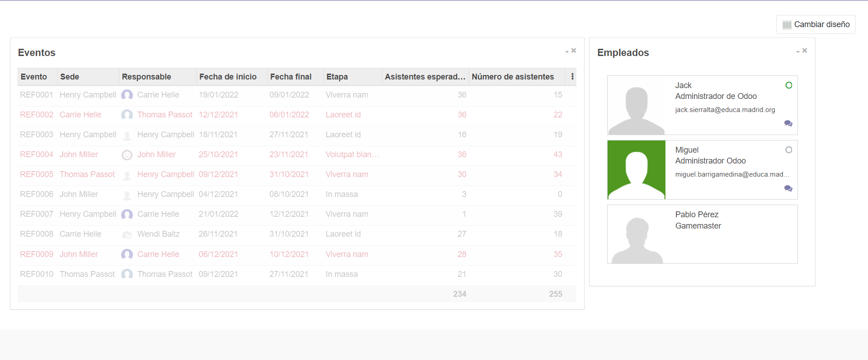Click Miguel's grey offline status circle
This screenshot has height=360, width=868.
[x=788, y=150]
